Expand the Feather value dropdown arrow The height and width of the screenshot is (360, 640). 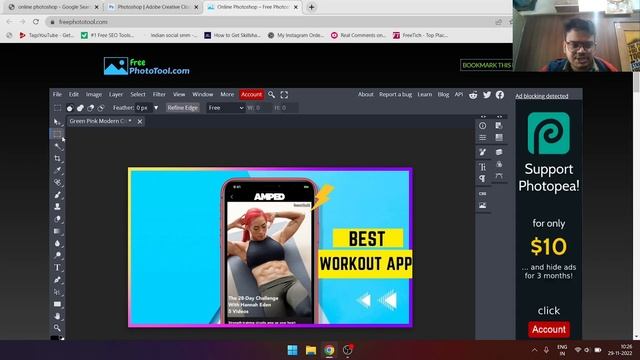click(156, 108)
